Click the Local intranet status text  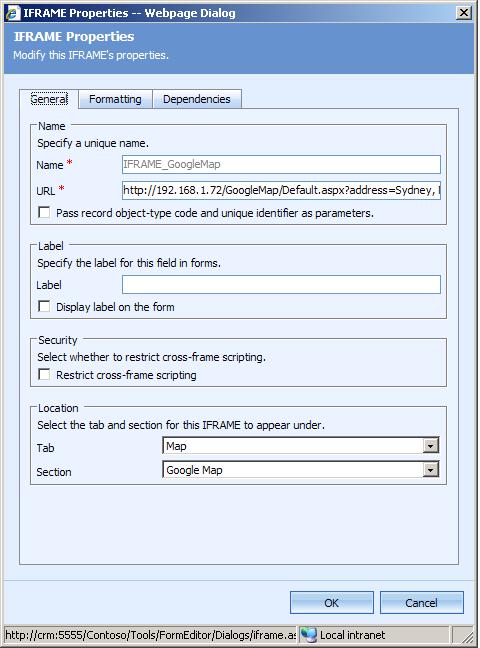[352, 635]
